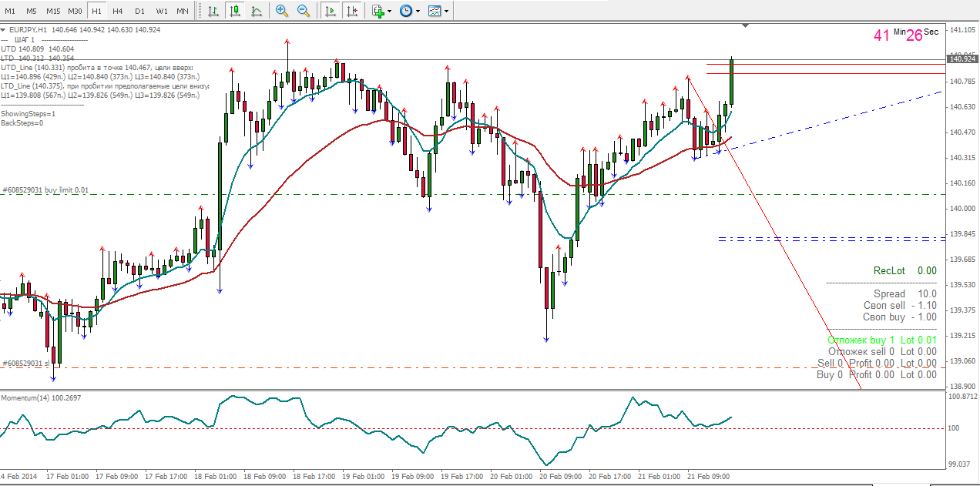Click the BackSteps=0 label

pyautogui.click(x=22, y=122)
